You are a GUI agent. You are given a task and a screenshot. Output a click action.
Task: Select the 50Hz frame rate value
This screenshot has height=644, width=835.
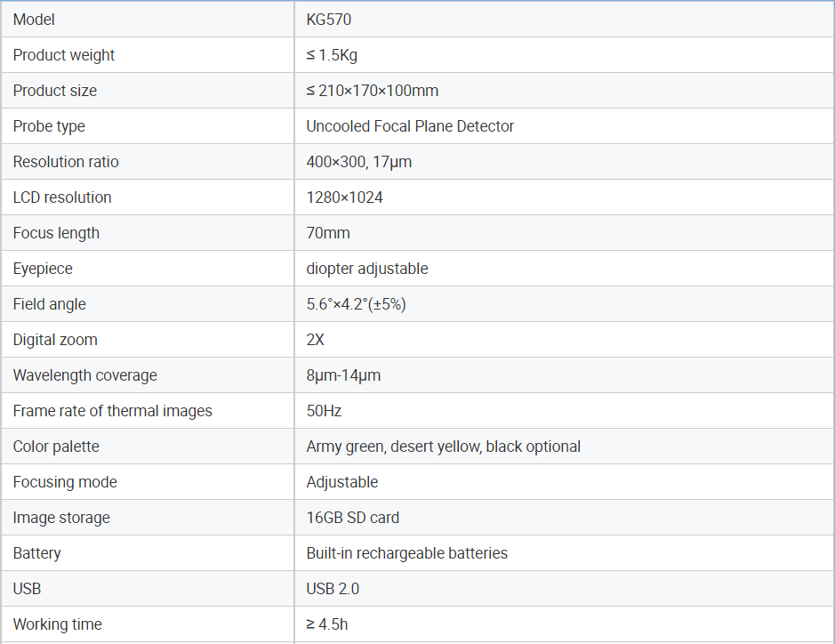pos(324,411)
